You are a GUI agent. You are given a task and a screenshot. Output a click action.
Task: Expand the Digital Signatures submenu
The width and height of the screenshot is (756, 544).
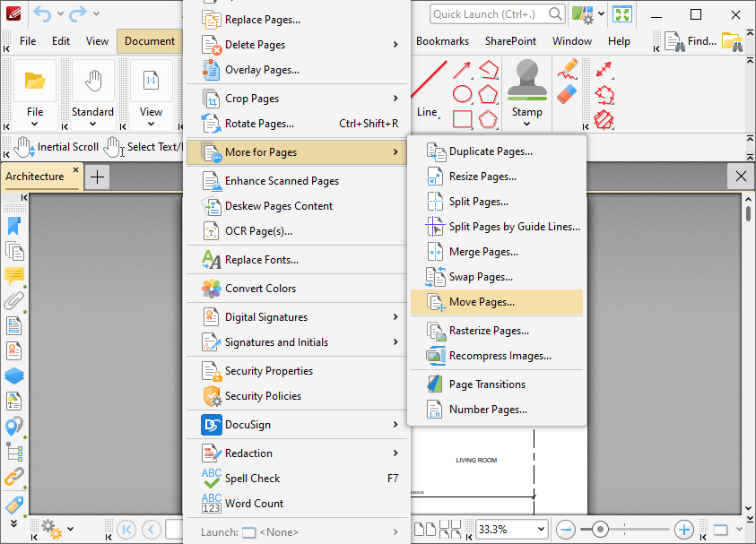[x=395, y=317]
